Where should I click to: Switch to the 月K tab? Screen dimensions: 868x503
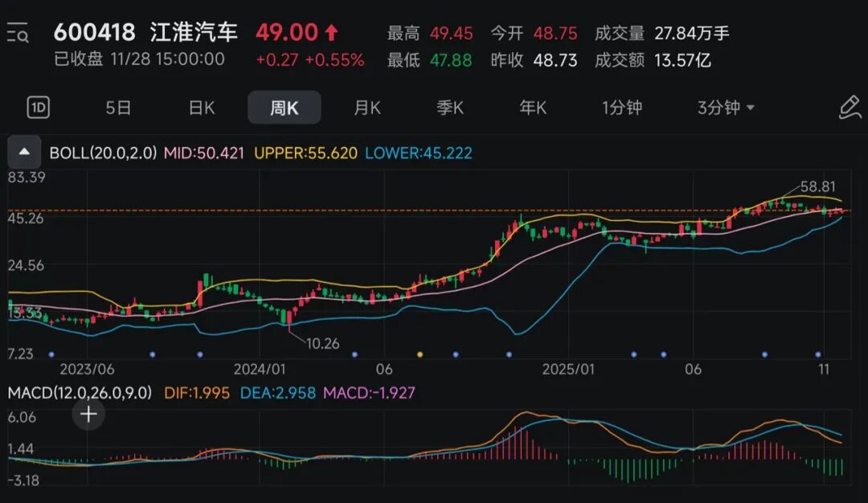[x=367, y=108]
